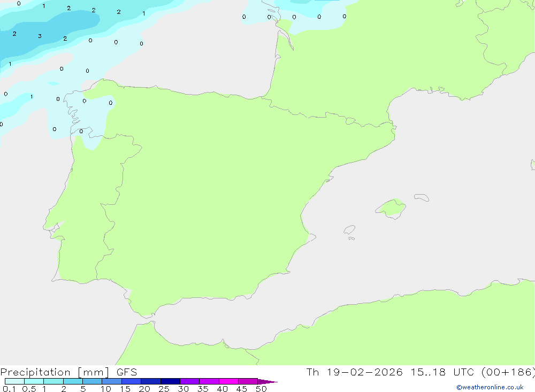
Task: Click the '40' legend scale label
Action: (x=223, y=389)
